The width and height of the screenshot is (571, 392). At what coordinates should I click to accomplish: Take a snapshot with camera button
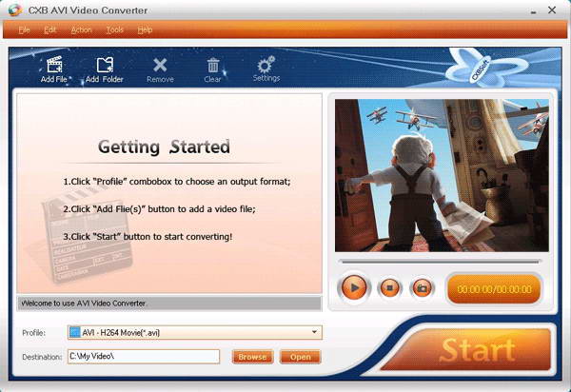[422, 288]
